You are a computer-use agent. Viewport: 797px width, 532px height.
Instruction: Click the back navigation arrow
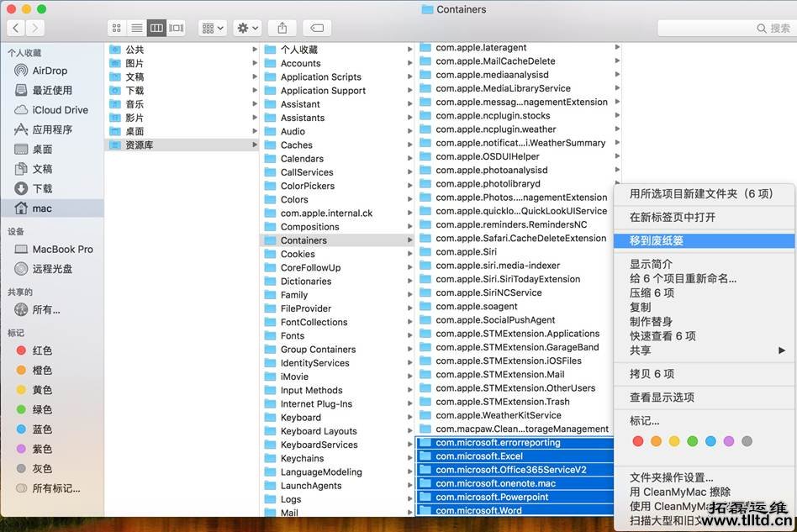click(16, 28)
